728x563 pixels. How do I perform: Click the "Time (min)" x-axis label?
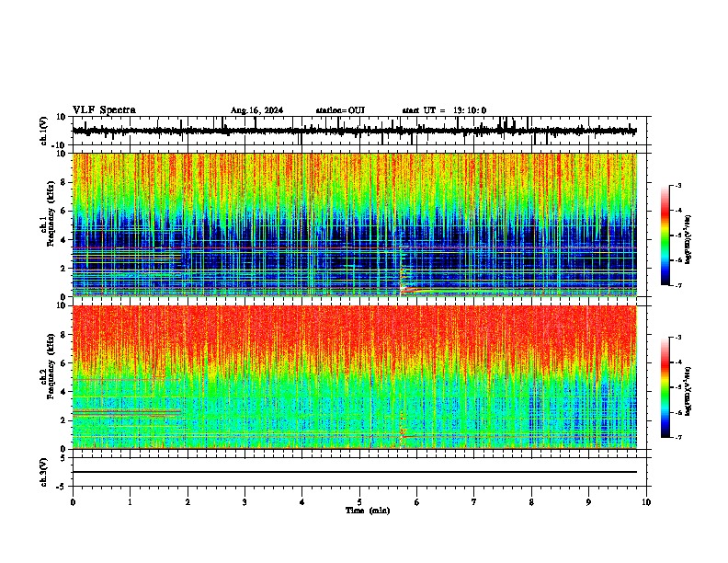(368, 511)
